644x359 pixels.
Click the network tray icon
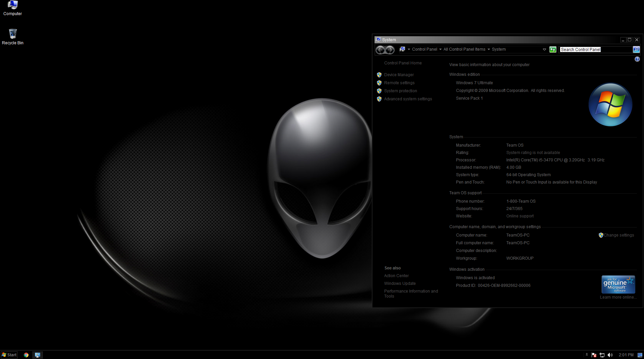(x=602, y=355)
